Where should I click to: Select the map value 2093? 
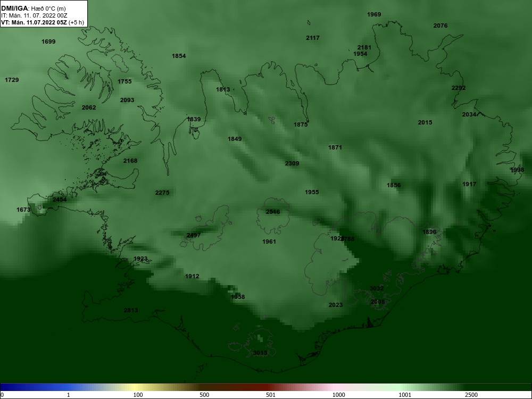pyautogui.click(x=127, y=100)
